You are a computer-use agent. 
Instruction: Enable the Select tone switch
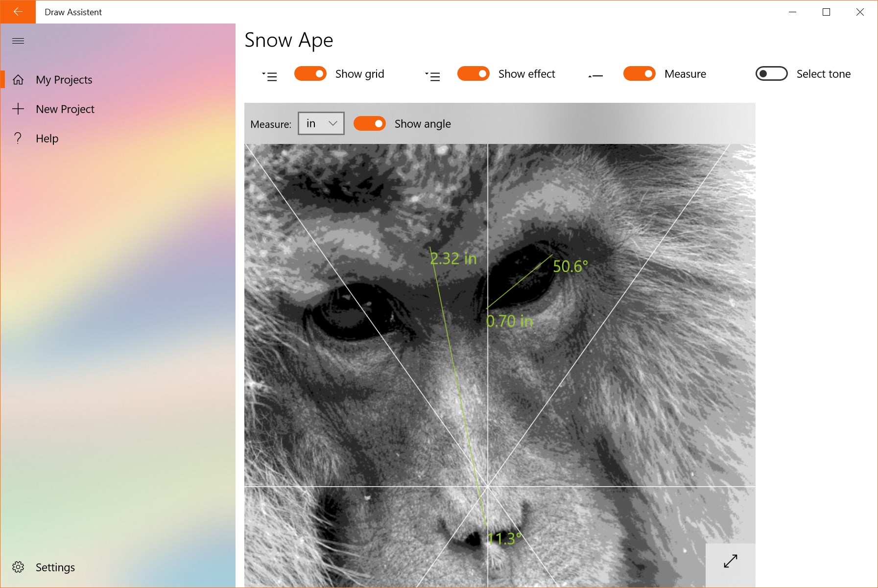point(772,74)
